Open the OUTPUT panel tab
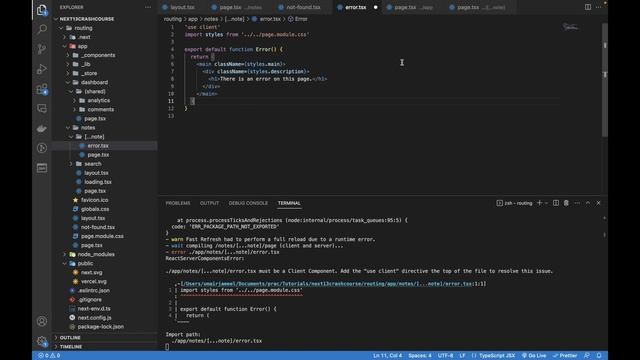 point(209,203)
